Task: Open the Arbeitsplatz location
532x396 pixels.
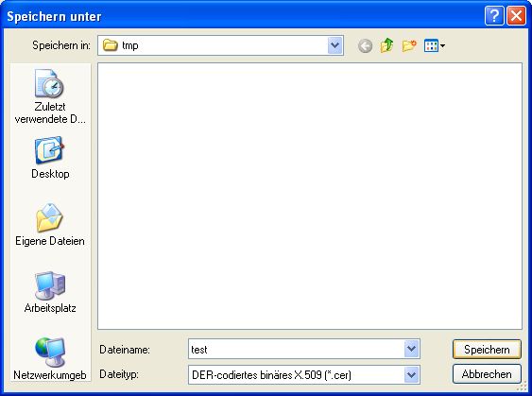Action: pos(50,292)
